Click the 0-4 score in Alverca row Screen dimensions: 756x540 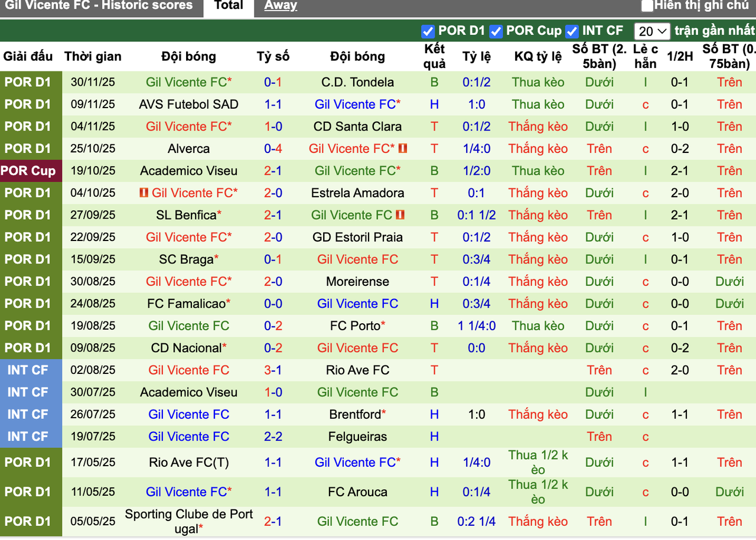(273, 149)
